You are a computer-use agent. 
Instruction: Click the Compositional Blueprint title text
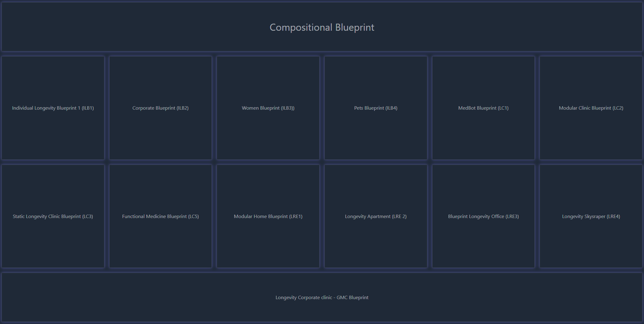[x=322, y=27]
